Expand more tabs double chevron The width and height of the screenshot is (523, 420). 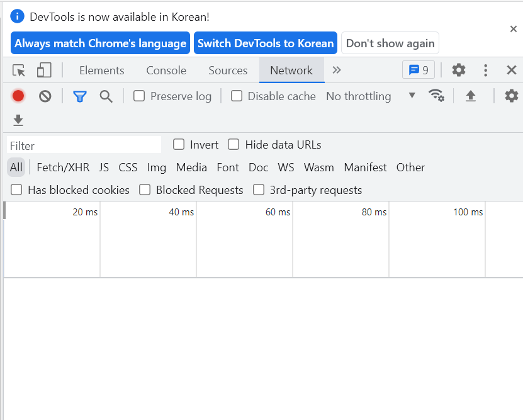337,70
